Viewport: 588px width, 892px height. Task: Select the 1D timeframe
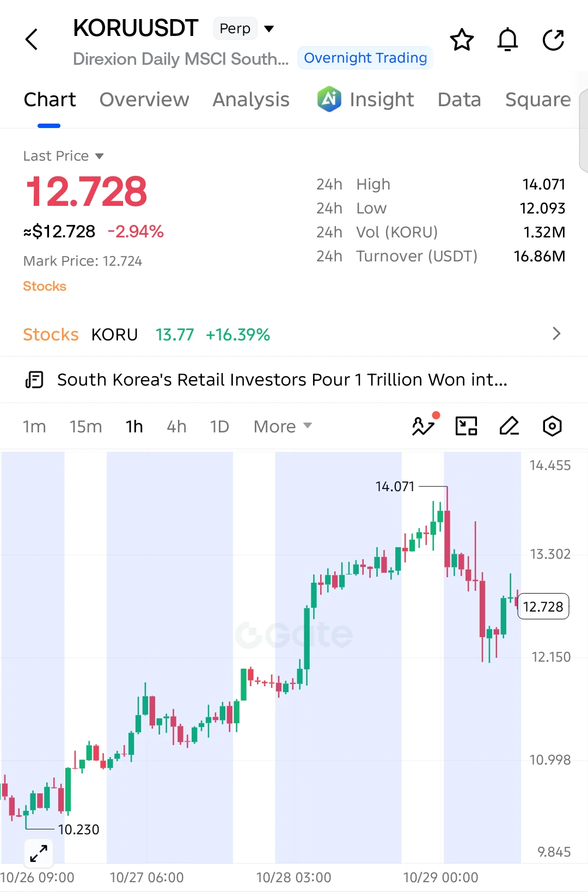click(x=219, y=426)
